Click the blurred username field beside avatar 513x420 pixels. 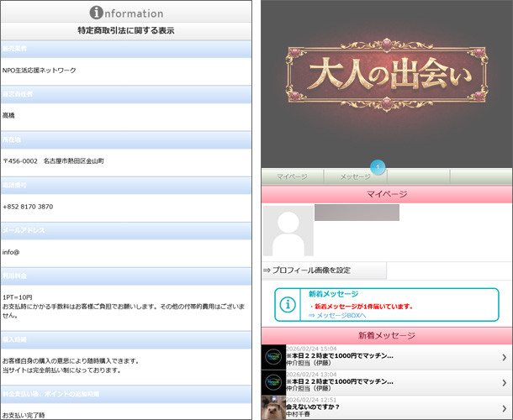pos(357,213)
